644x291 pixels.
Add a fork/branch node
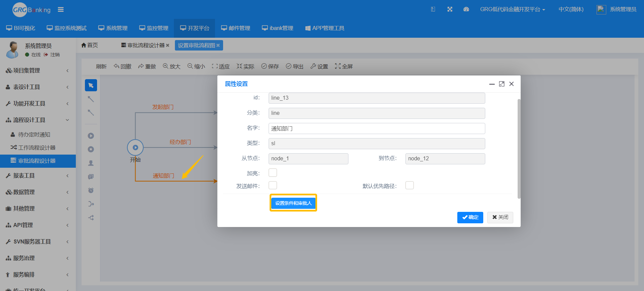click(91, 218)
